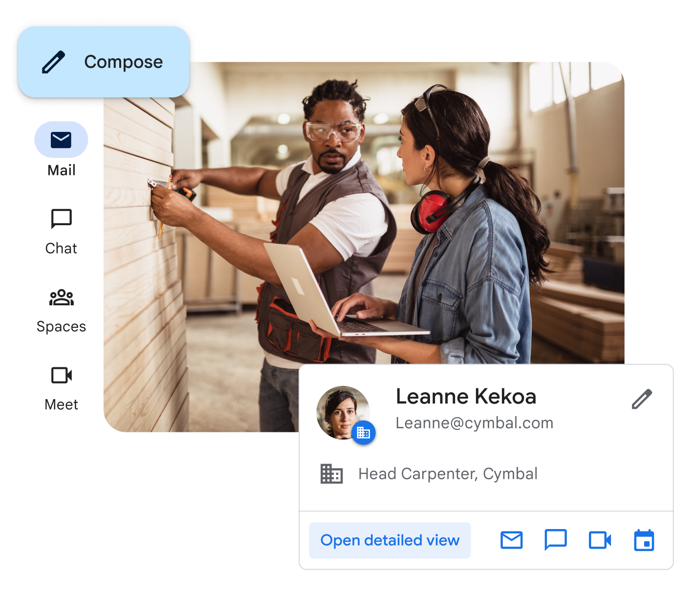Image resolution: width=692 pixels, height=616 pixels.
Task: Click Leanne@cymbal.com email address
Action: click(x=475, y=423)
